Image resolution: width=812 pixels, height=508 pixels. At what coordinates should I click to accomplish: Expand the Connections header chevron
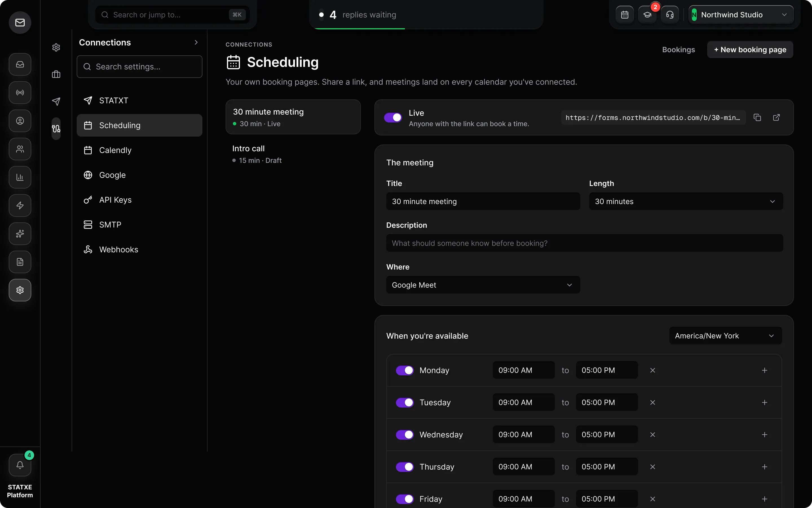pos(196,42)
